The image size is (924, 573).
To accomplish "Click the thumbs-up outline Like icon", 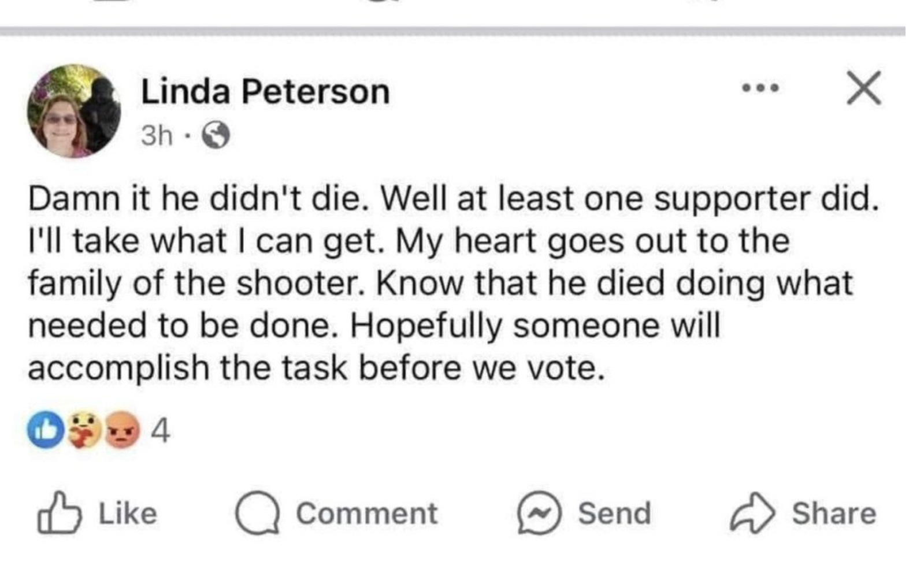I will click(x=59, y=512).
